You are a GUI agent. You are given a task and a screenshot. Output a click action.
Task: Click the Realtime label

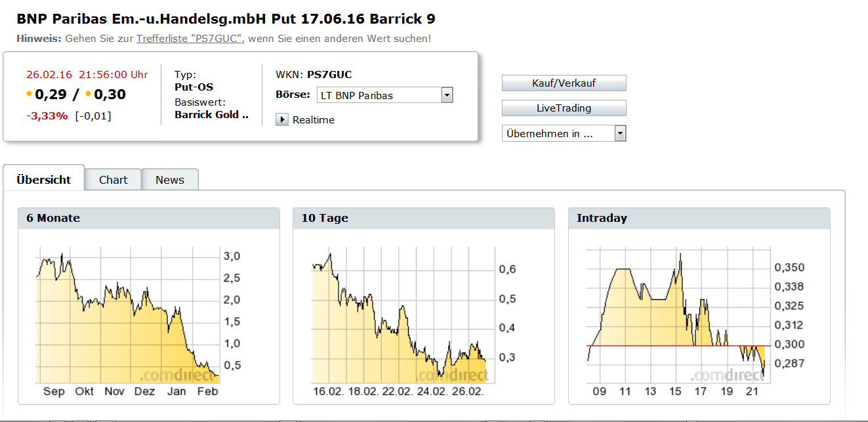314,120
